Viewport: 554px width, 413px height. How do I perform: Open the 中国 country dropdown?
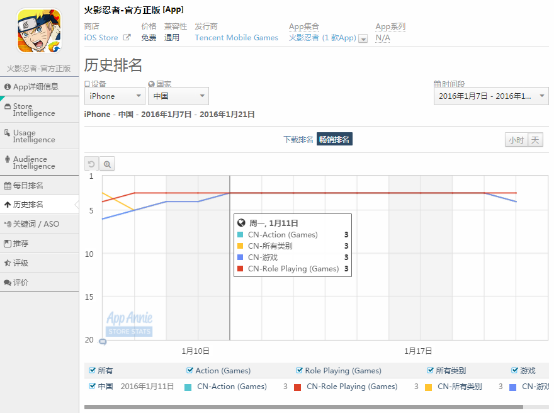coord(178,96)
